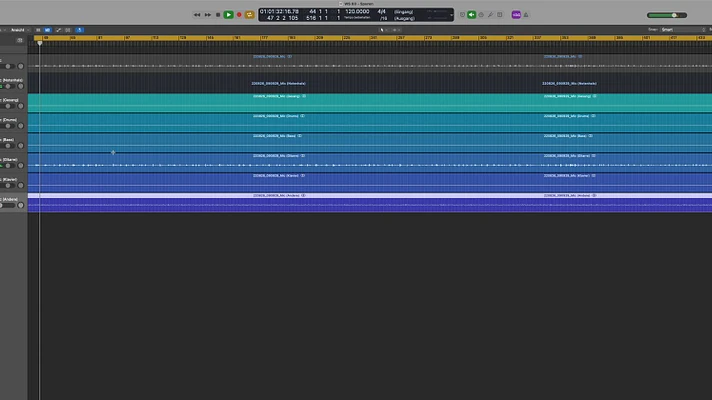
Task: Select the teal Gesang audio region
Action: tap(370, 103)
